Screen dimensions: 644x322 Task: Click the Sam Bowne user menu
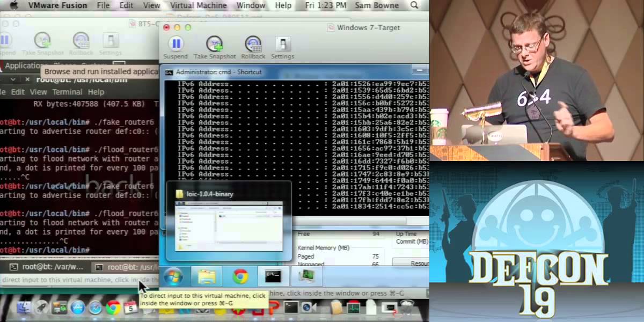[x=377, y=5]
